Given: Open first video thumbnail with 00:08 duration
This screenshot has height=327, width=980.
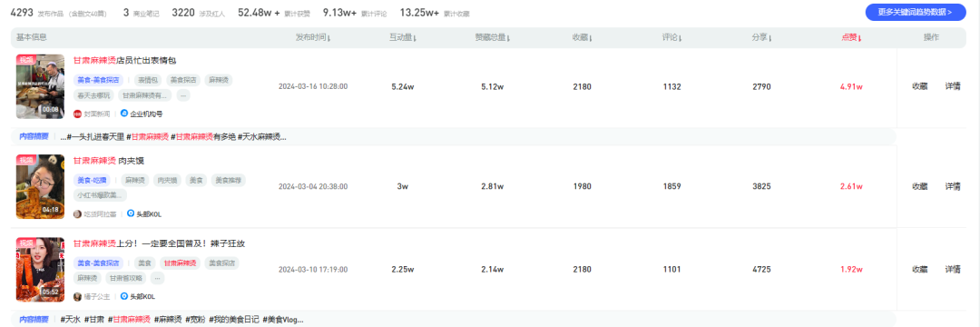Looking at the screenshot, I should [x=41, y=86].
